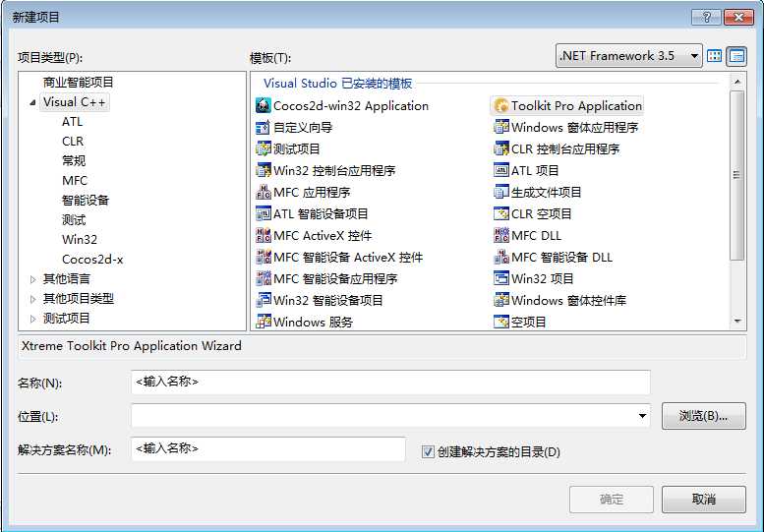Select the 空项目 template icon
The image size is (764, 532).
[x=500, y=322]
